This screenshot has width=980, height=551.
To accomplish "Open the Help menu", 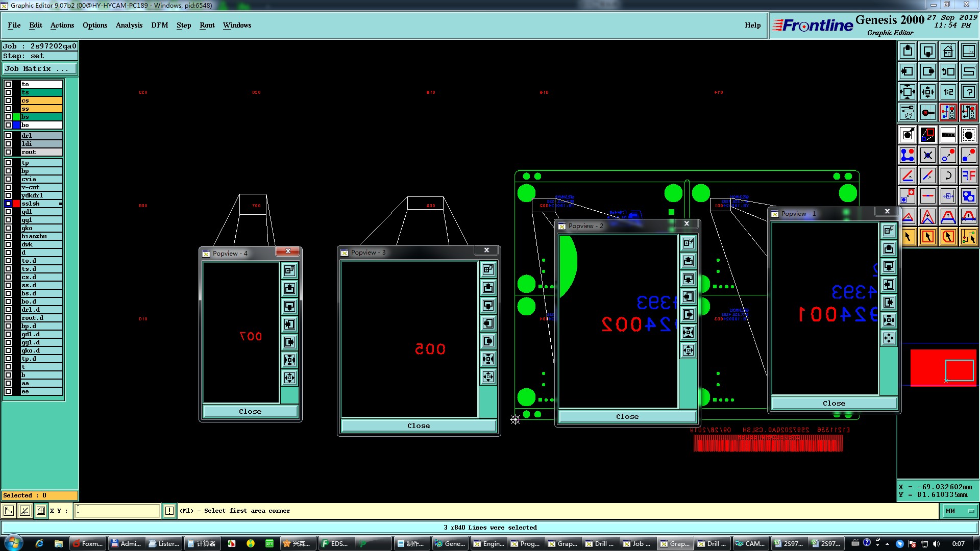I will point(752,25).
